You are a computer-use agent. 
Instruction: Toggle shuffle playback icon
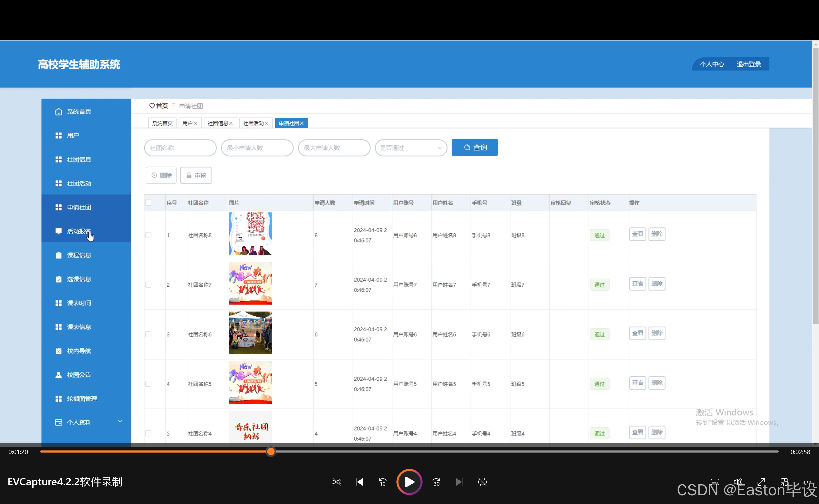[x=336, y=482]
